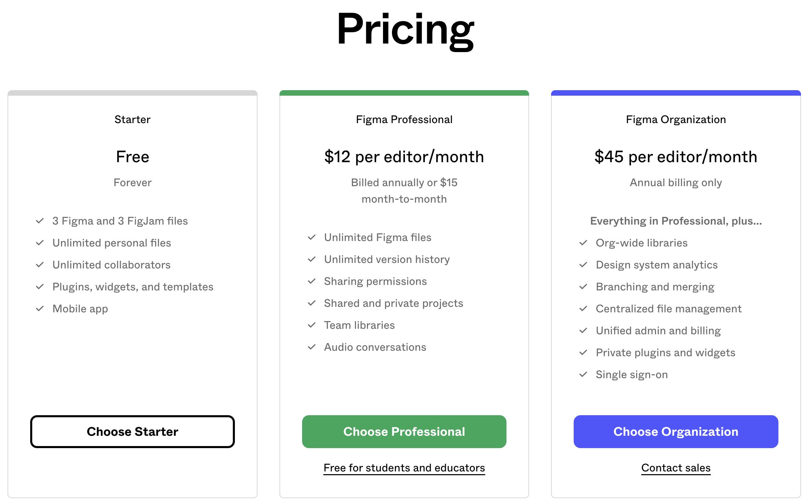Click checkmark next to Branching and merging
Screen dimensions: 812x504
(x=583, y=287)
